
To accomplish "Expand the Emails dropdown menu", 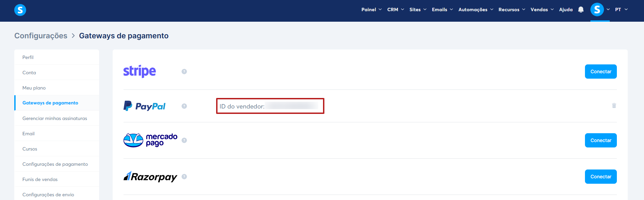I will point(442,9).
